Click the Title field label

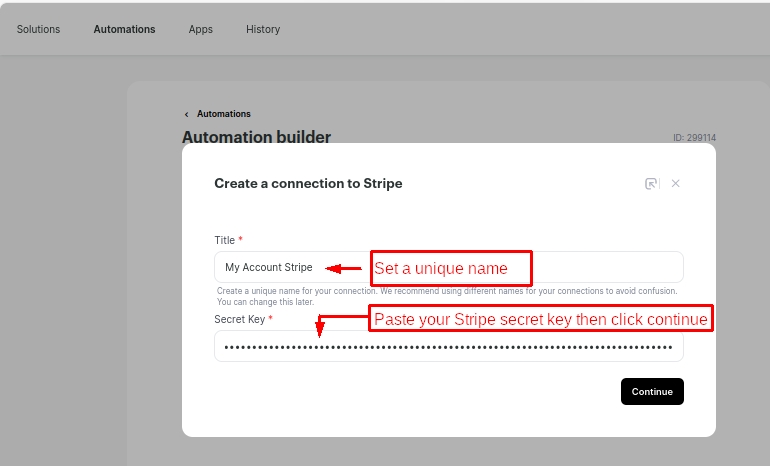click(225, 240)
